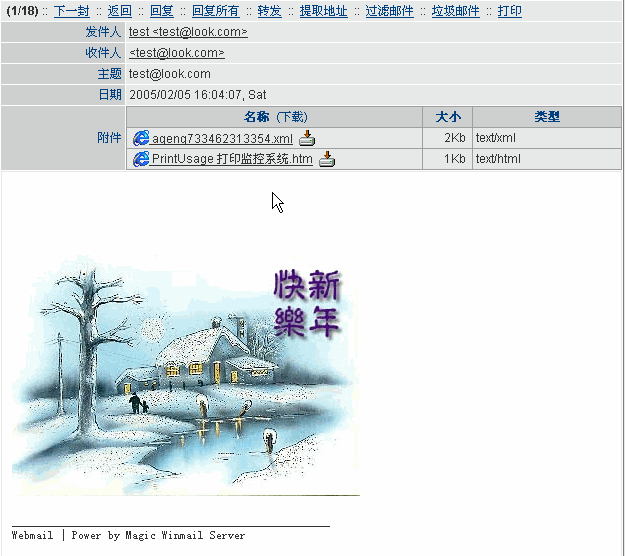The image size is (625, 556).
Task: Open the PrintUsage 打印监控系统.htm file name link
Action: (232, 159)
